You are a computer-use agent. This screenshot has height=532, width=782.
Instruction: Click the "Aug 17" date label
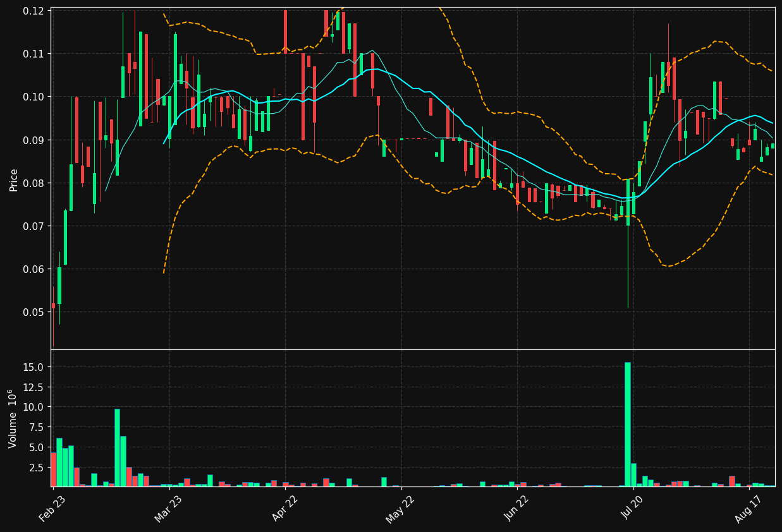click(x=749, y=508)
